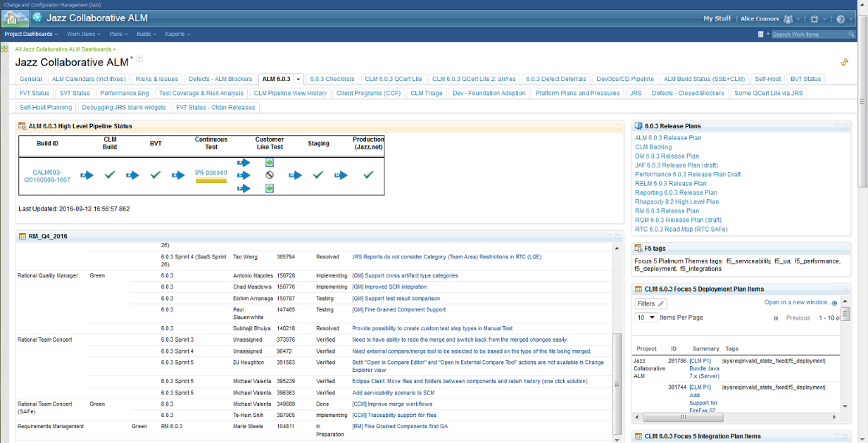Image resolution: width=868 pixels, height=443 pixels.
Task: Open All Jazz Collaborative ALM Dashboards breadcrumb
Action: point(64,49)
